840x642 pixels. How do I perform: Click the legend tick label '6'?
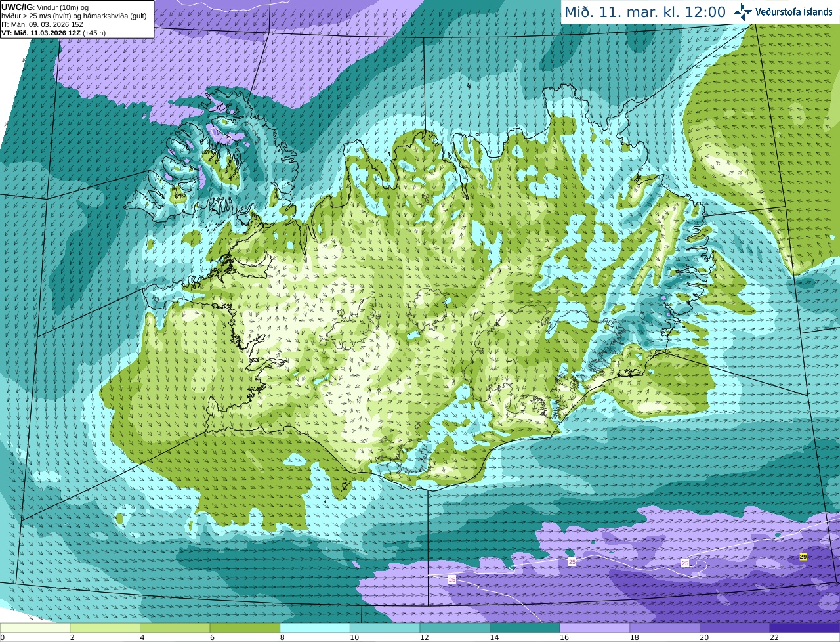pos(212,637)
